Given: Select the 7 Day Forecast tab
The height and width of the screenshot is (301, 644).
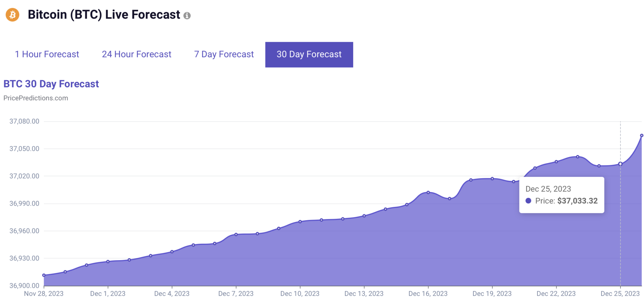Looking at the screenshot, I should [x=224, y=54].
